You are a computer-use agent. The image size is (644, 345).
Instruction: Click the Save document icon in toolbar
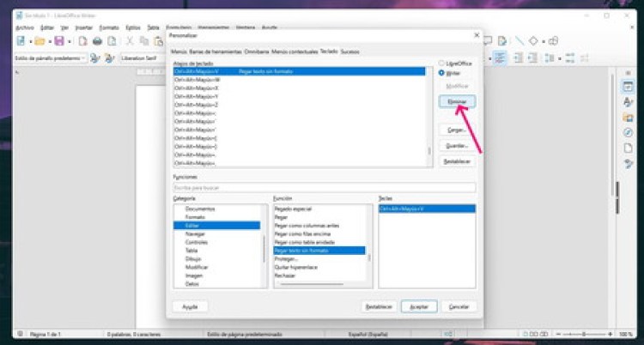(58, 40)
